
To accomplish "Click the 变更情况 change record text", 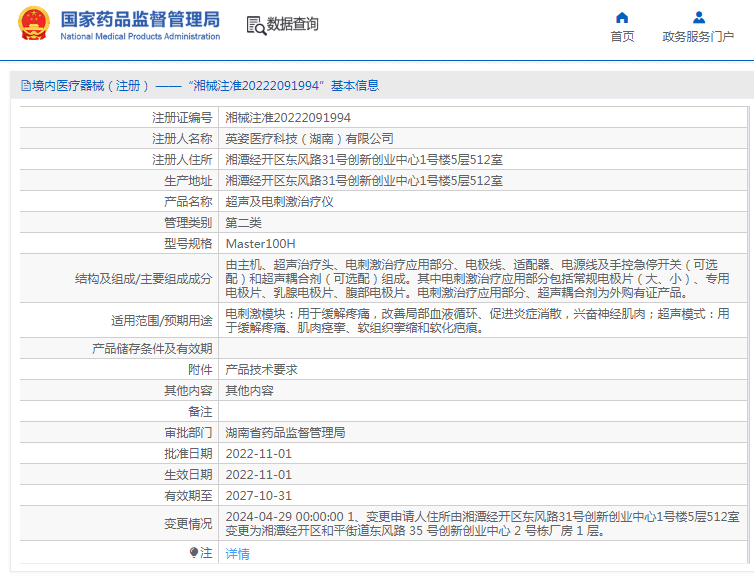I will 482,524.
